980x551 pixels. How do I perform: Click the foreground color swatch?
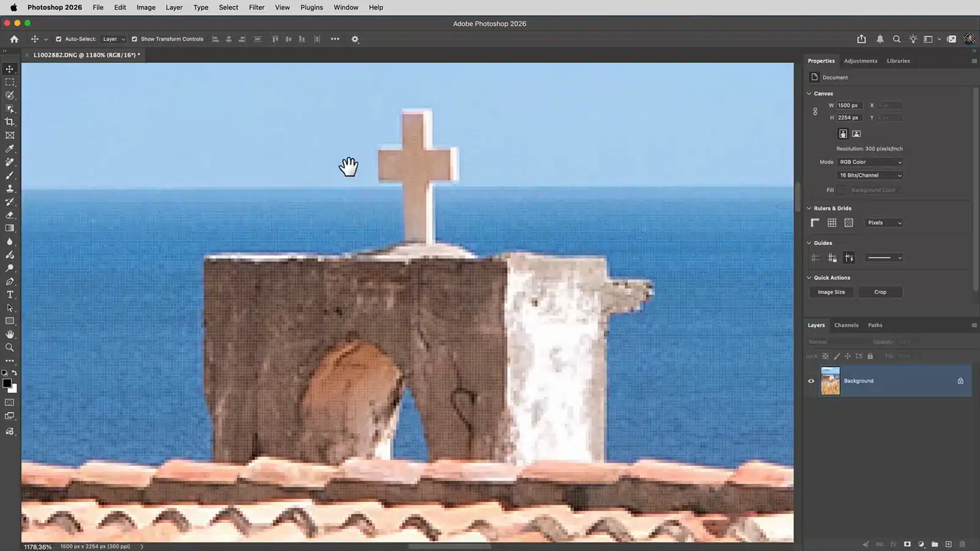[7, 383]
